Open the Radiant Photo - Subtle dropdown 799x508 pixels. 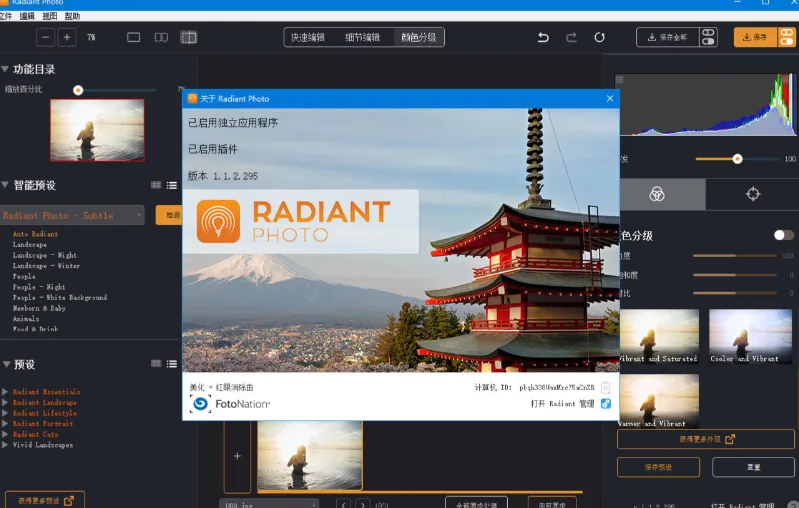72,216
